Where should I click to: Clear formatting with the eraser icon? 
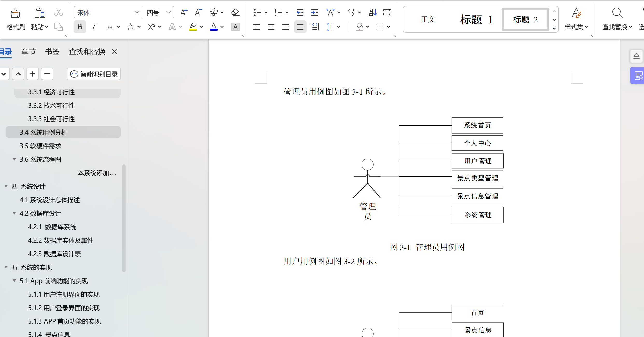point(235,12)
